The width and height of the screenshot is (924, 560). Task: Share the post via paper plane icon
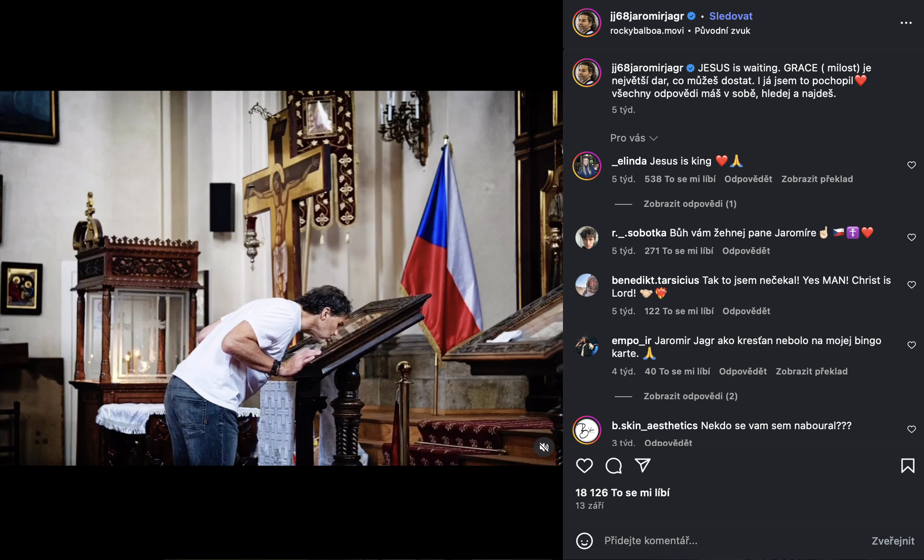point(643,466)
